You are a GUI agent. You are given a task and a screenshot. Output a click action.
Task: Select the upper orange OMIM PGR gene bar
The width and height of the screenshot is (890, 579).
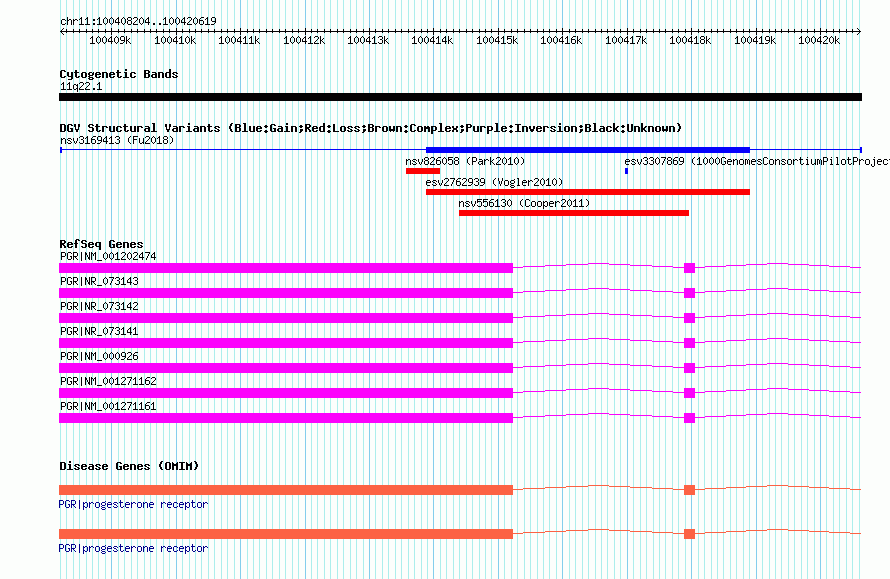(286, 490)
